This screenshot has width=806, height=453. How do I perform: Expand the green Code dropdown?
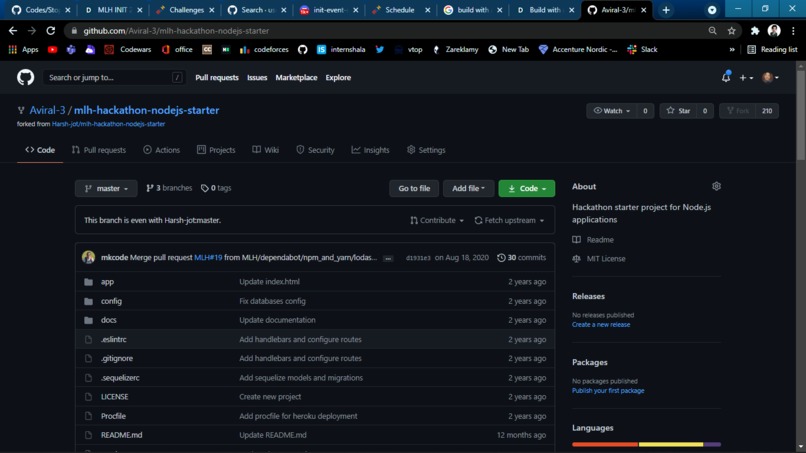pos(526,188)
